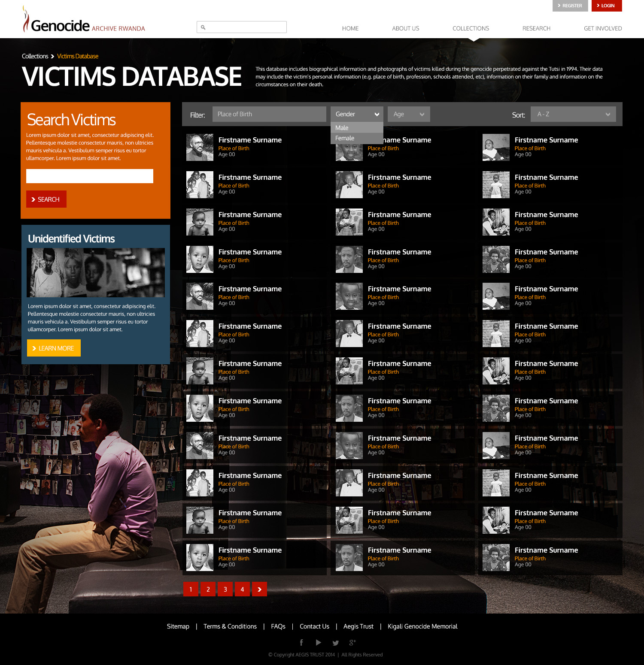644x665 pixels.
Task: Click the Twitter bird icon
Action: point(336,643)
